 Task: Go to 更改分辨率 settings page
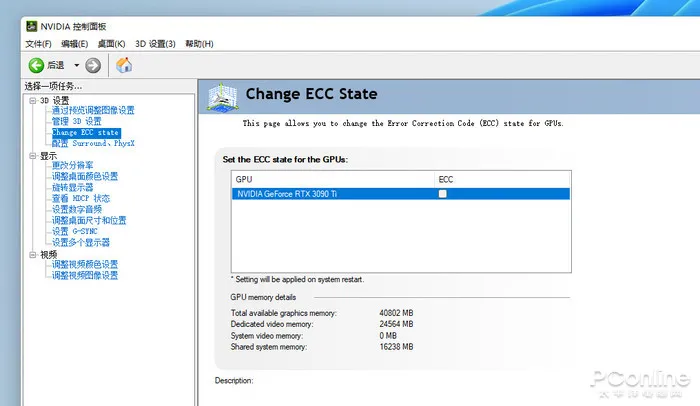coord(73,166)
